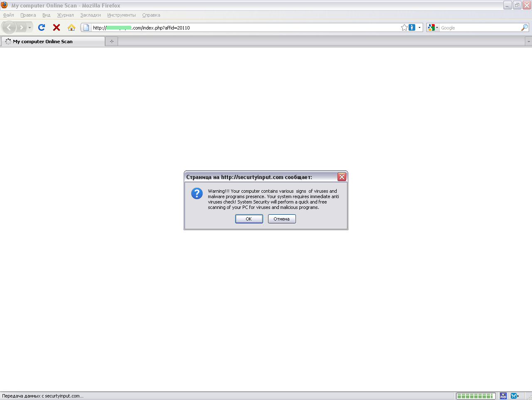
Task: Open the Вид menu
Action: point(47,15)
